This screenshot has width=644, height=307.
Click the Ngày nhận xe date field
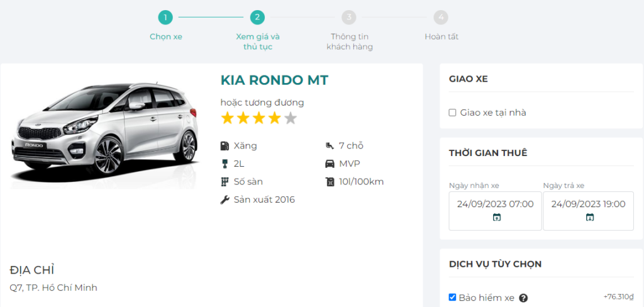click(x=495, y=204)
